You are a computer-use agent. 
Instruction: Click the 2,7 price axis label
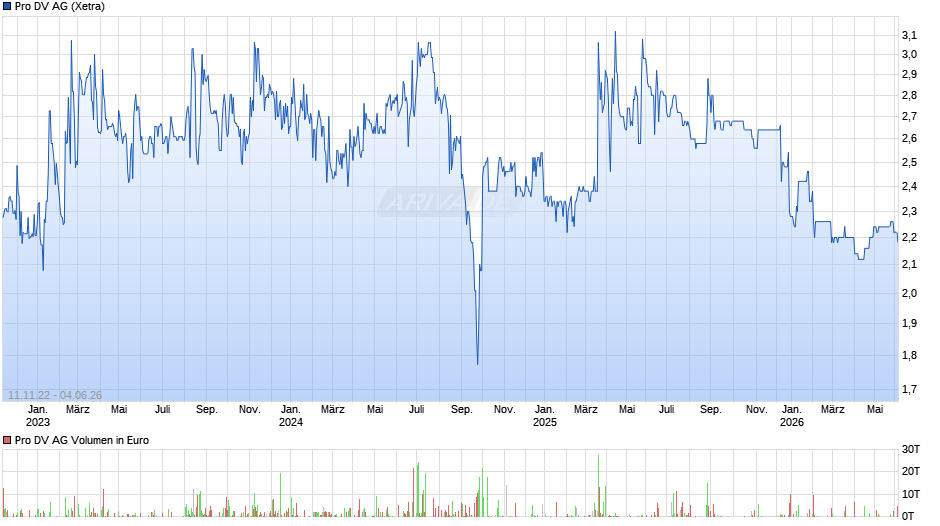click(x=909, y=116)
